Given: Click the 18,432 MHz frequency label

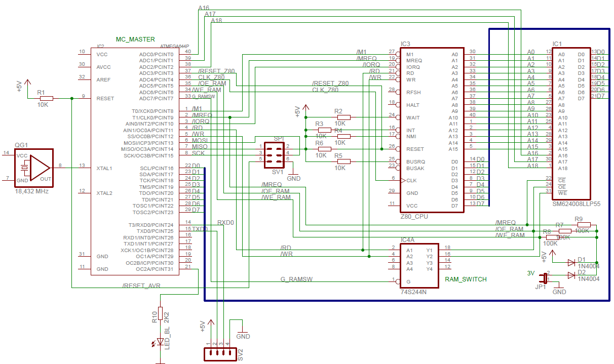Looking at the screenshot, I should pyautogui.click(x=32, y=192).
